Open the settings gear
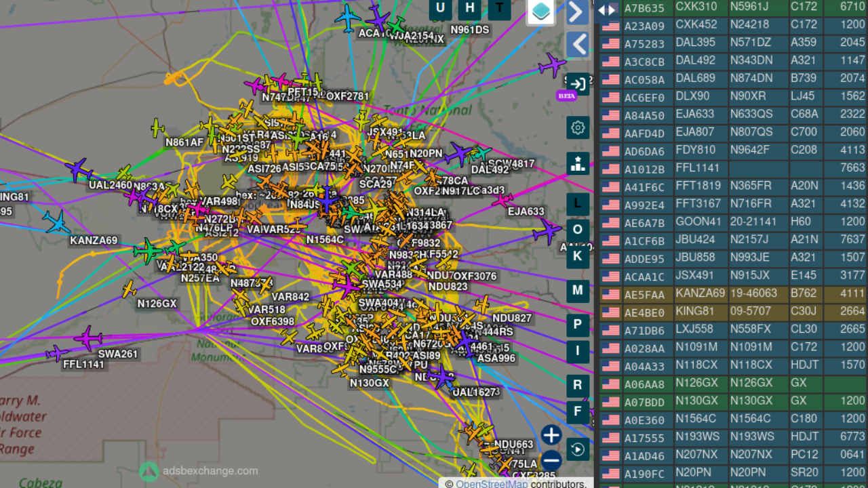The height and width of the screenshot is (488, 868). (578, 127)
